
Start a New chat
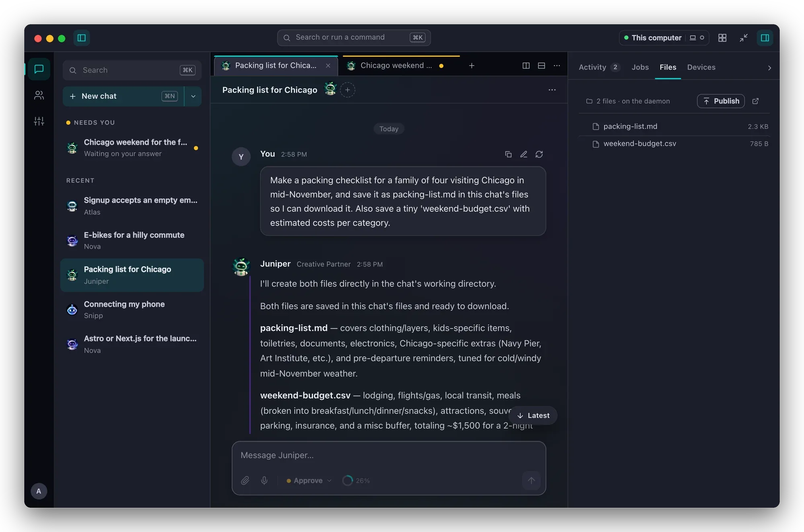pos(123,96)
